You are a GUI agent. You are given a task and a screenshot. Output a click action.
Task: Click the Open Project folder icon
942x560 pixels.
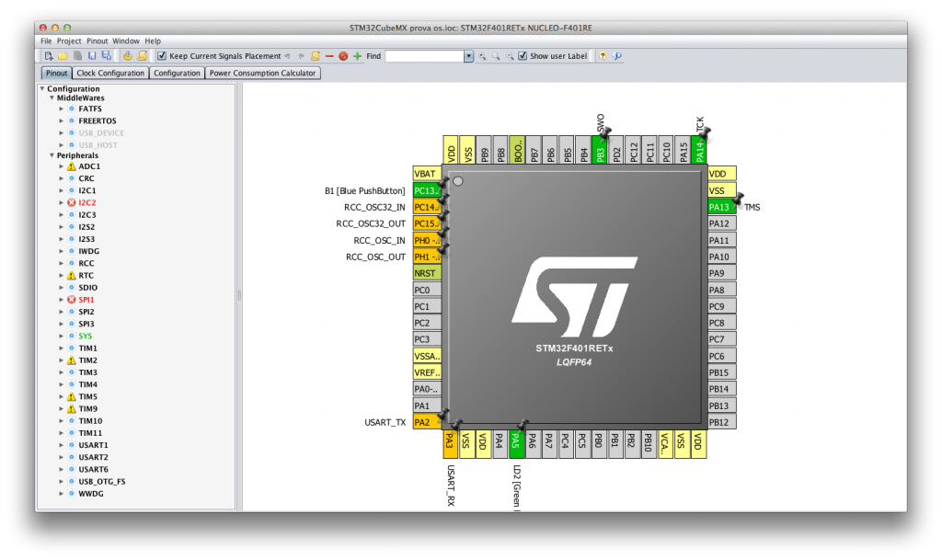coord(63,56)
